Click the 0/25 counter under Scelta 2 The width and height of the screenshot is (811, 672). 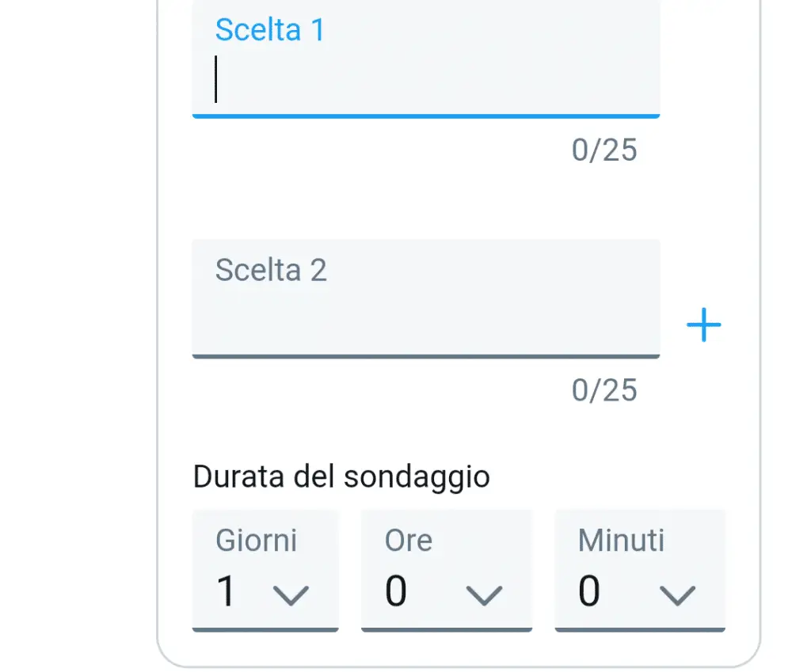click(604, 389)
